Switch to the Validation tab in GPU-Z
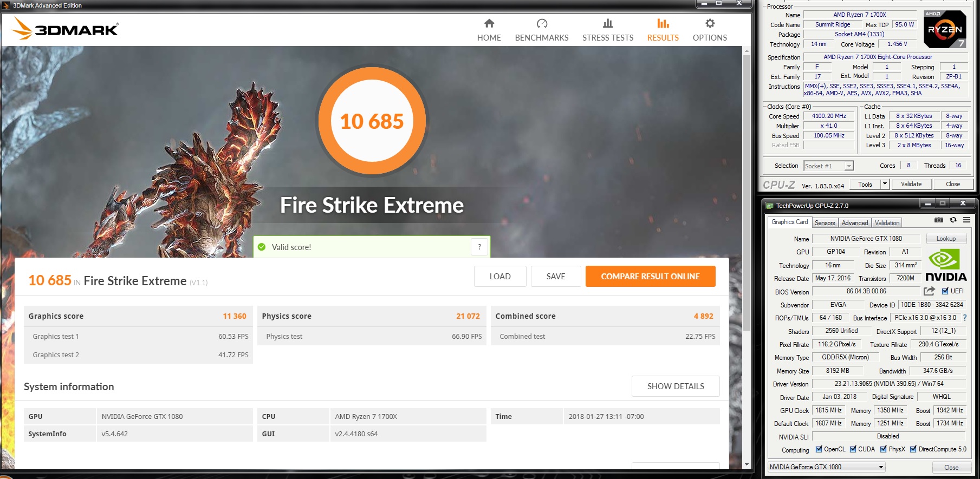The width and height of the screenshot is (980, 479). tap(887, 223)
